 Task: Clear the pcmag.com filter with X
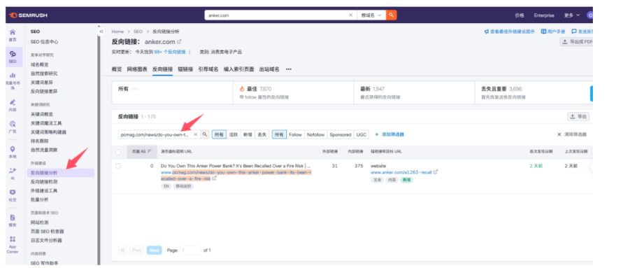click(196, 134)
